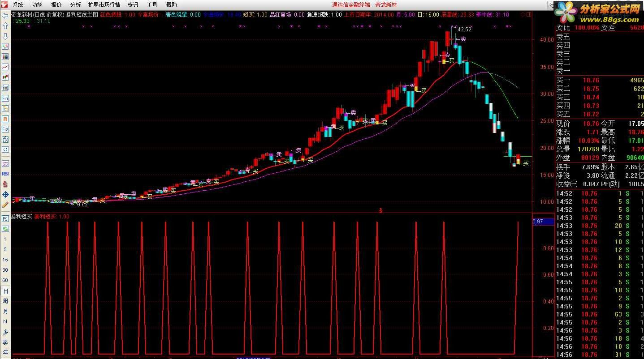Click the FS time-sharing icon

5,218
